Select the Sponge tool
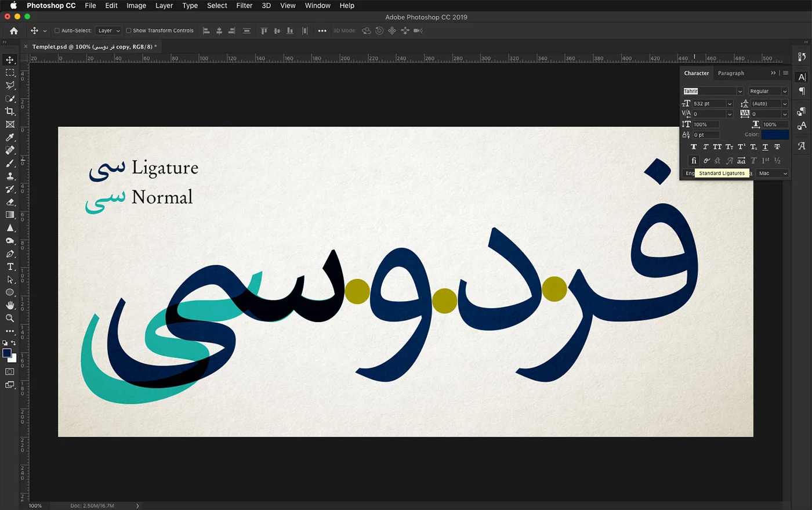Image resolution: width=812 pixels, height=510 pixels. click(x=10, y=240)
